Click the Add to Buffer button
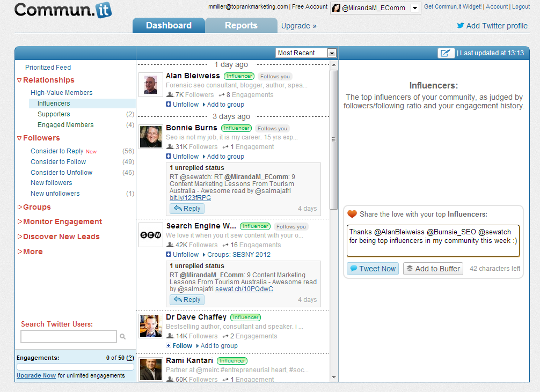 pos(433,269)
